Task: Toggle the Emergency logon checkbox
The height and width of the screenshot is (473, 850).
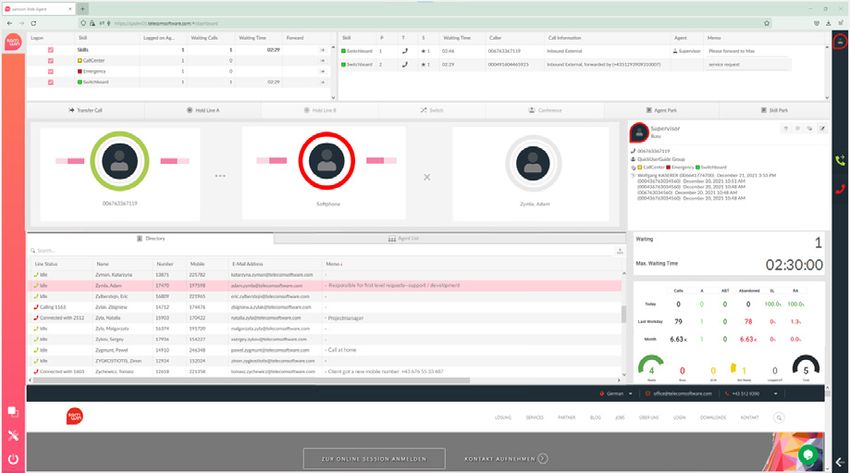Action: click(51, 71)
